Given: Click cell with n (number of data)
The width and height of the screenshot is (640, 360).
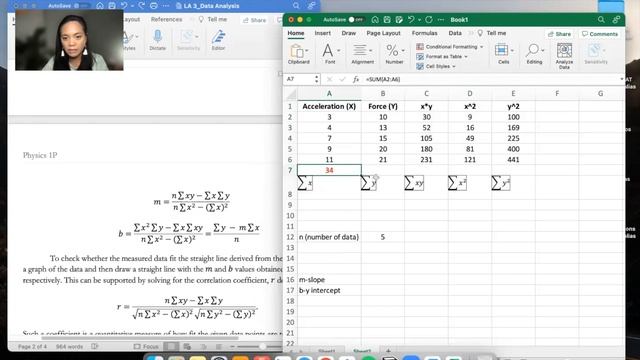Looking at the screenshot, I should pos(329,237).
